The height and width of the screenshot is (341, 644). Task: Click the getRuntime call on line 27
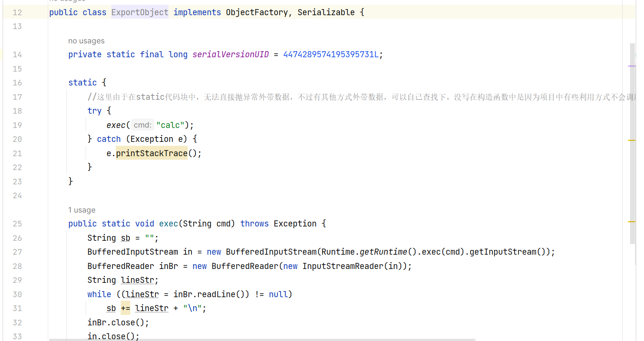point(383,252)
